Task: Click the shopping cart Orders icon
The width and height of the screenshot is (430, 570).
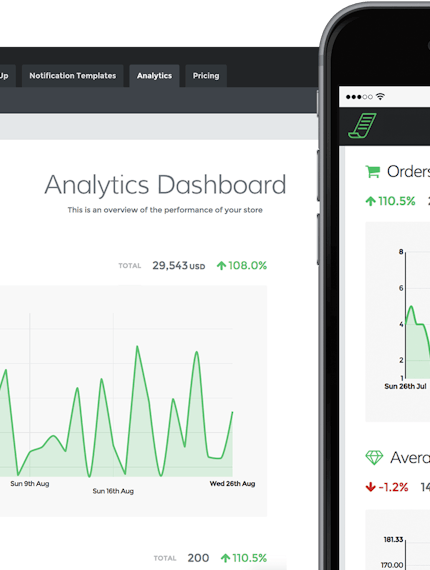Action: [x=373, y=172]
